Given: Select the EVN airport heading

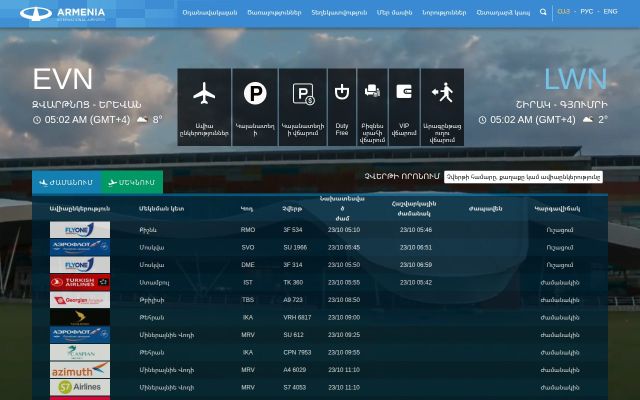Looking at the screenshot, I should point(63,79).
